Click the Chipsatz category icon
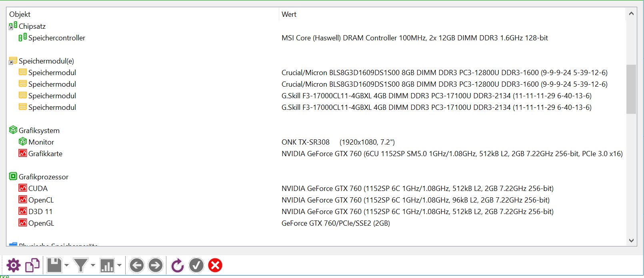644x278 pixels. (13, 26)
